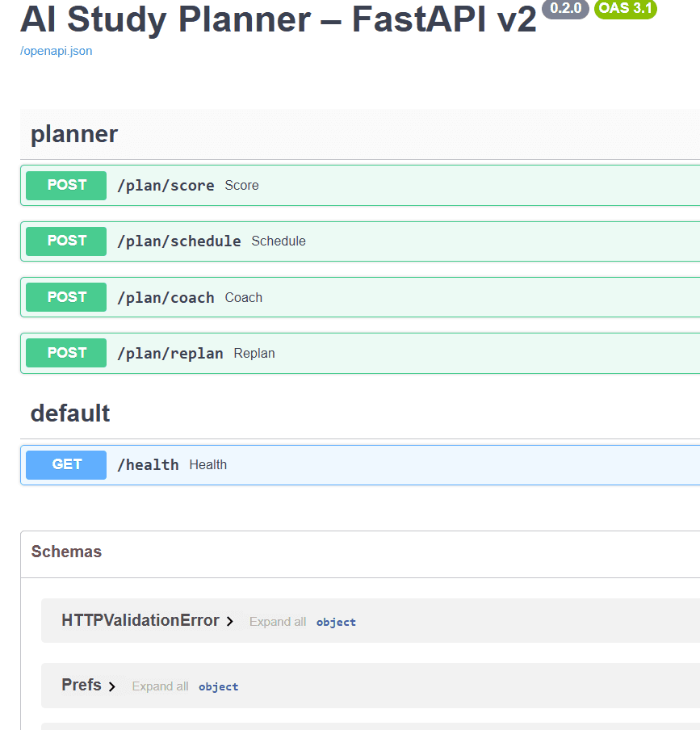Collapse the Schemas section header
The width and height of the screenshot is (700, 730).
[66, 552]
